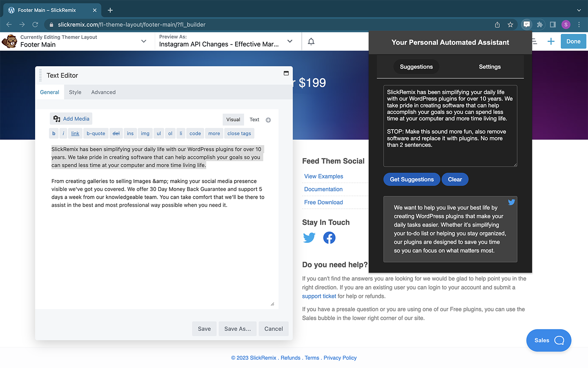Click the Beaver Builder logo
Screen dimensions: 588x368
pyautogui.click(x=9, y=41)
